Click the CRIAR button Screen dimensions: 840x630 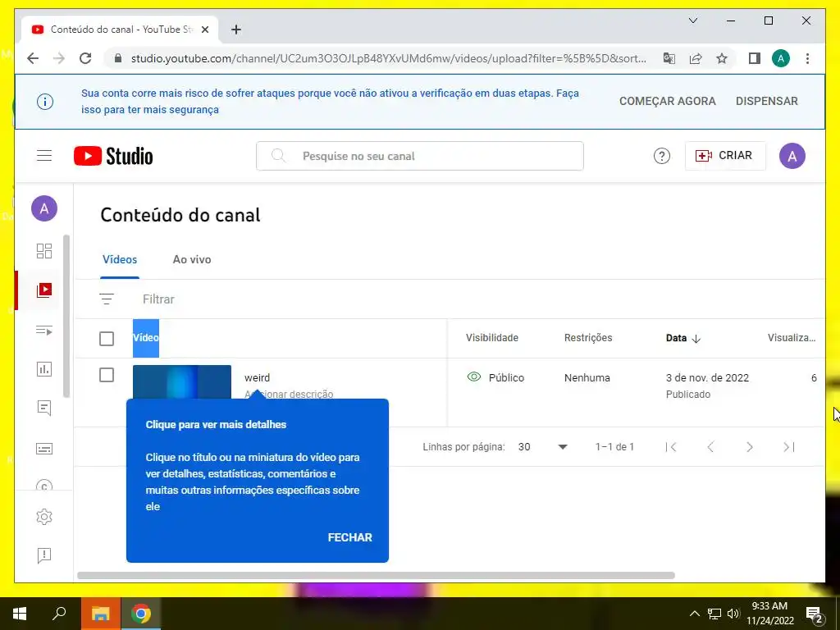[x=725, y=156]
